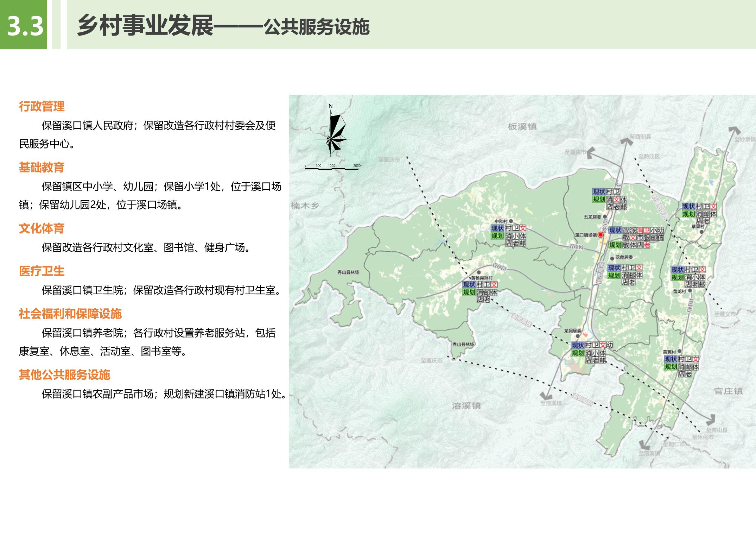
Task: Click the red 溪口镇场镇 marker dot
Action: (601, 235)
